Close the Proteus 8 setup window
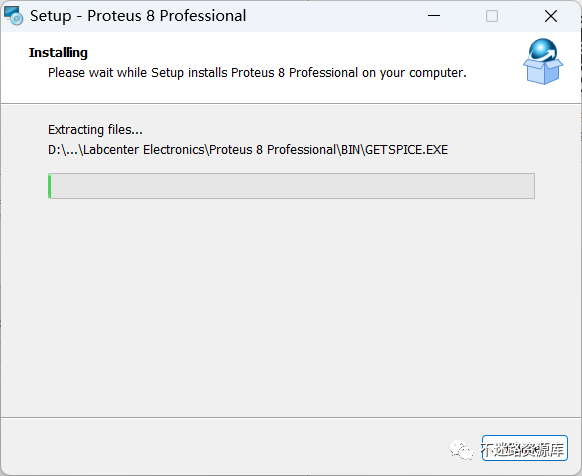The image size is (582, 476). tap(551, 16)
